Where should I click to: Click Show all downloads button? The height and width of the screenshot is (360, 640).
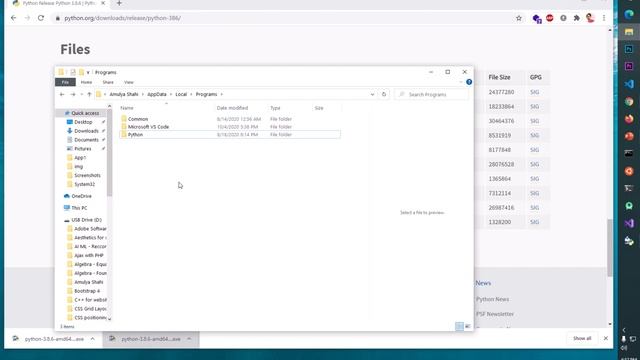(582, 338)
